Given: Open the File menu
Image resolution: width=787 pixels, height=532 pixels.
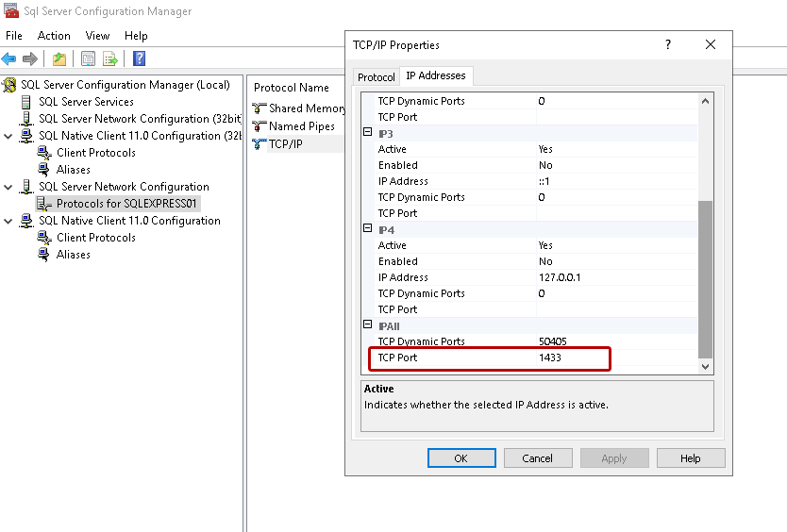Looking at the screenshot, I should pyautogui.click(x=14, y=36).
